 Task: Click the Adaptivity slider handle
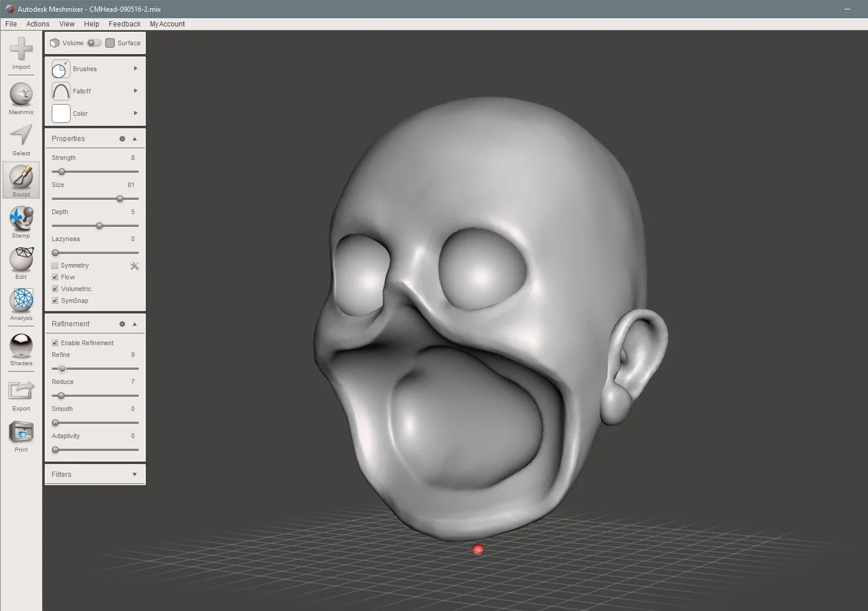pos(55,450)
